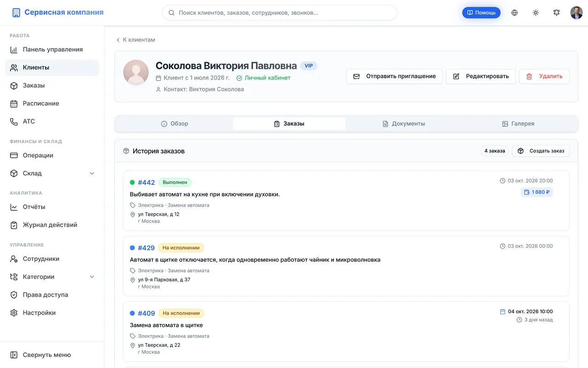Go back via К клиентам link
The image size is (588, 368).
[x=136, y=40]
